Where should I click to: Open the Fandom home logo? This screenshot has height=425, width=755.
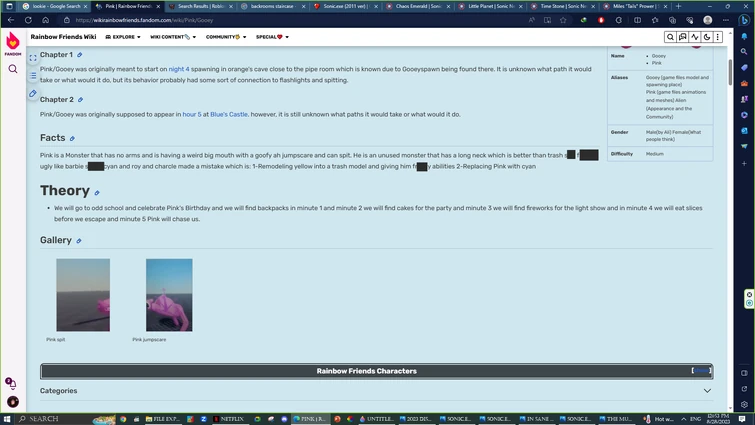tap(13, 44)
